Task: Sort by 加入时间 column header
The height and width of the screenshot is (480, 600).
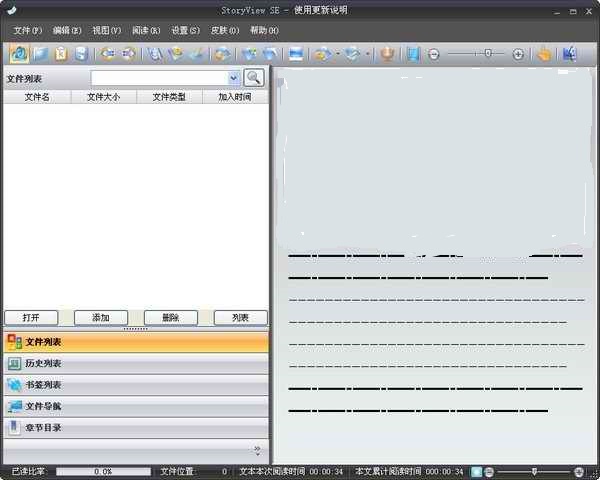Action: point(235,97)
